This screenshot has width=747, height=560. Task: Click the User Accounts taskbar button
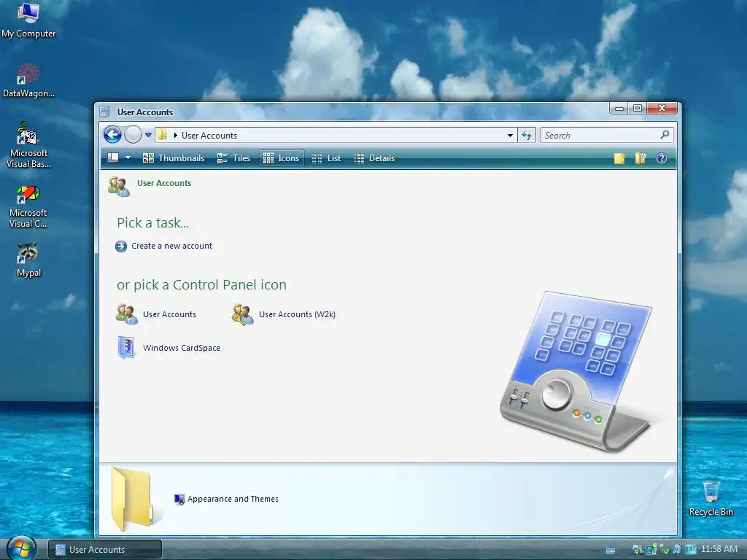105,550
